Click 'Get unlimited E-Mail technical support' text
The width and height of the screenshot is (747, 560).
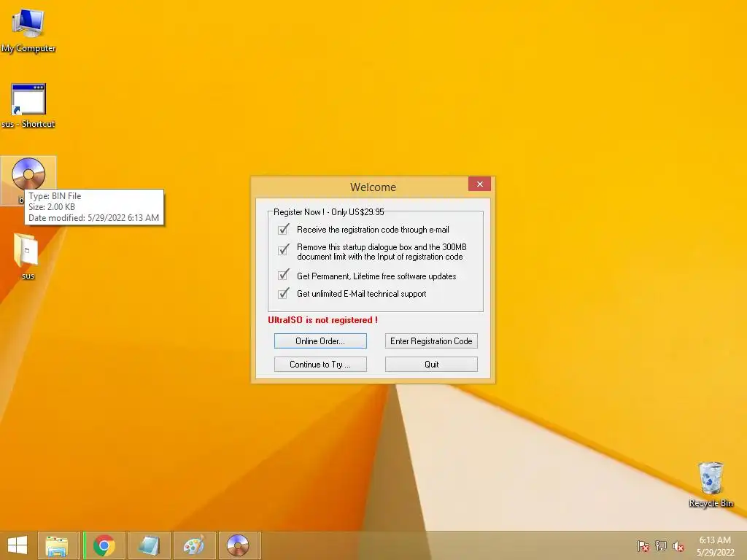[362, 294]
